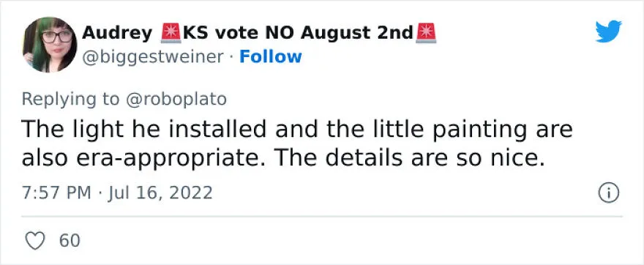
Task: Visit the @roboplato profile link
Action: pyautogui.click(x=176, y=99)
